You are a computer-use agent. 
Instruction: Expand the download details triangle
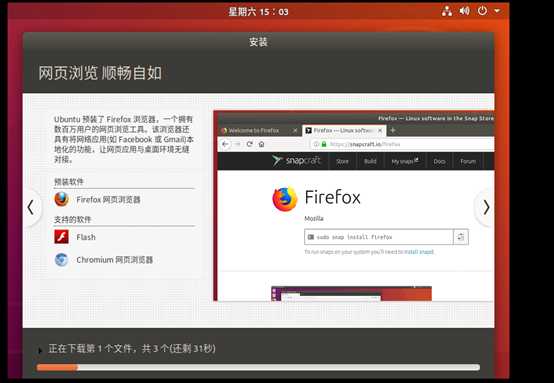tap(40, 350)
